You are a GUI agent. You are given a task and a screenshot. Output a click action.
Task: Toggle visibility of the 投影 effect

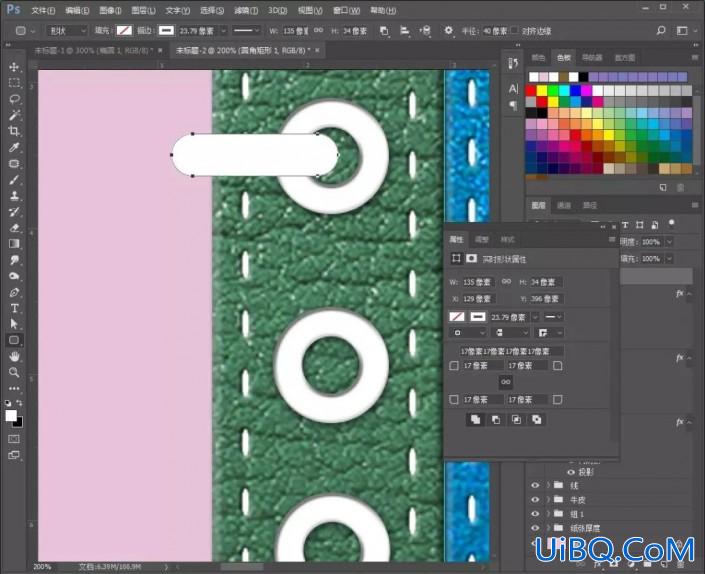point(571,472)
